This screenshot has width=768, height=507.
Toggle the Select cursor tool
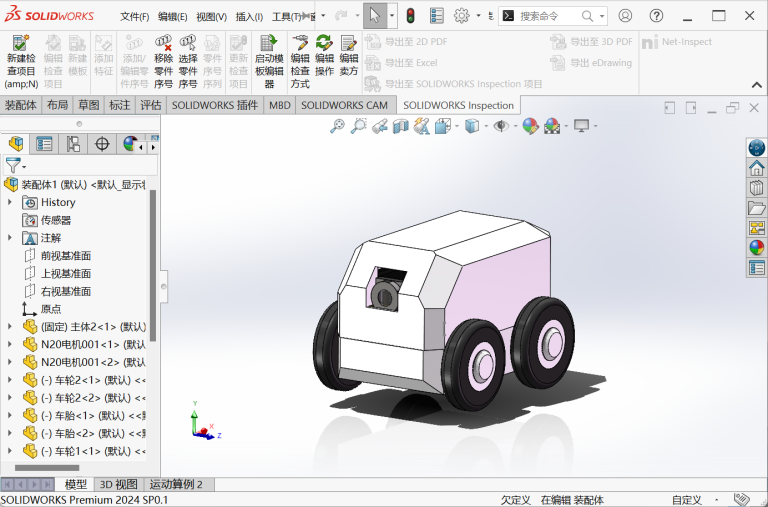tap(375, 16)
